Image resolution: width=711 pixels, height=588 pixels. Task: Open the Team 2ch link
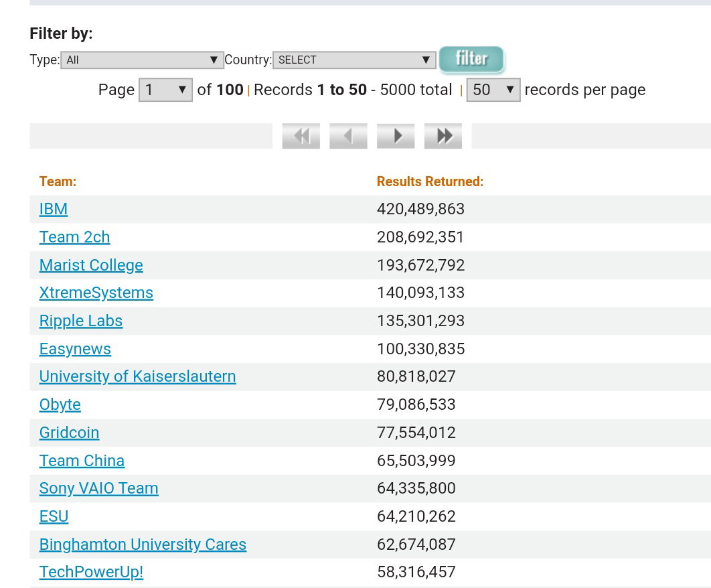tap(74, 237)
